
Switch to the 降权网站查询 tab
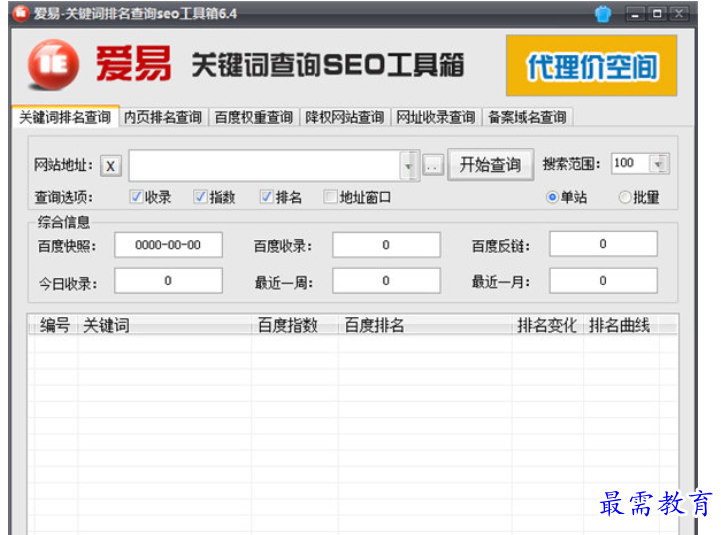(x=344, y=117)
